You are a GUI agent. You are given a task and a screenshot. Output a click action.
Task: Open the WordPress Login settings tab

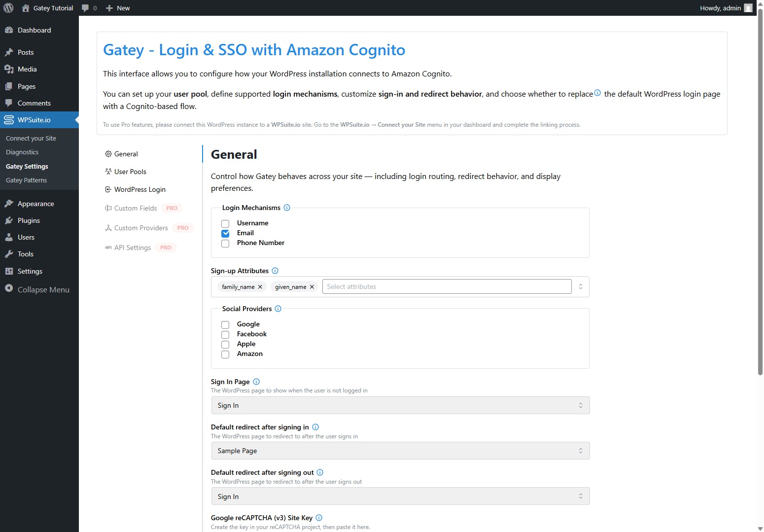pos(139,189)
